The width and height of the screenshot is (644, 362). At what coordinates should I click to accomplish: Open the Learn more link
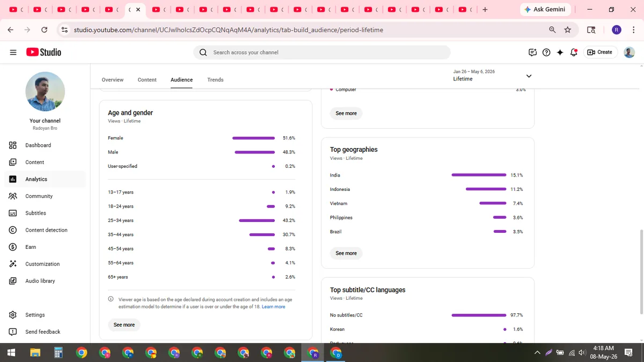(x=273, y=307)
